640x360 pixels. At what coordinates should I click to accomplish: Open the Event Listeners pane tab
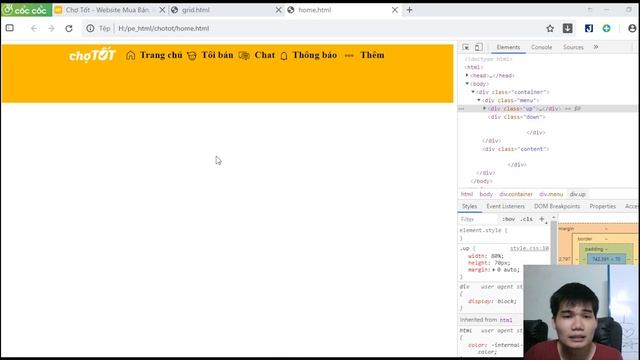tap(505, 207)
